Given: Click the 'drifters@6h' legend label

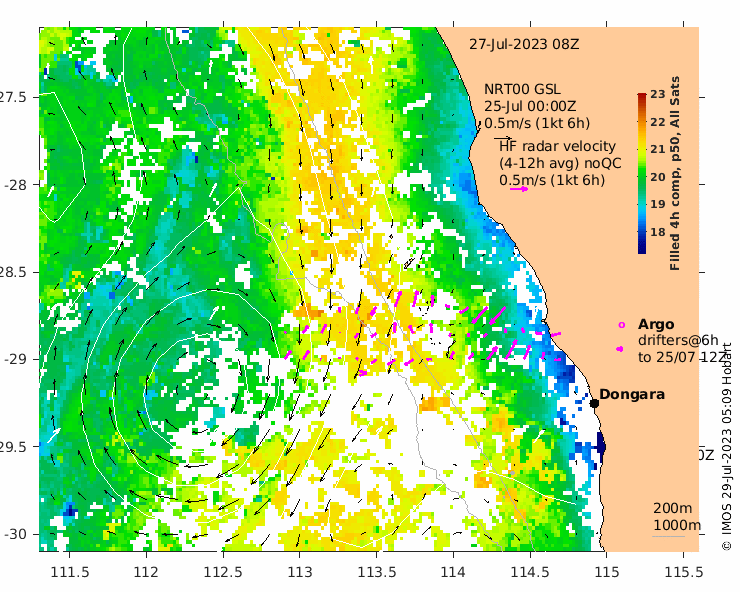Looking at the screenshot, I should tap(678, 340).
